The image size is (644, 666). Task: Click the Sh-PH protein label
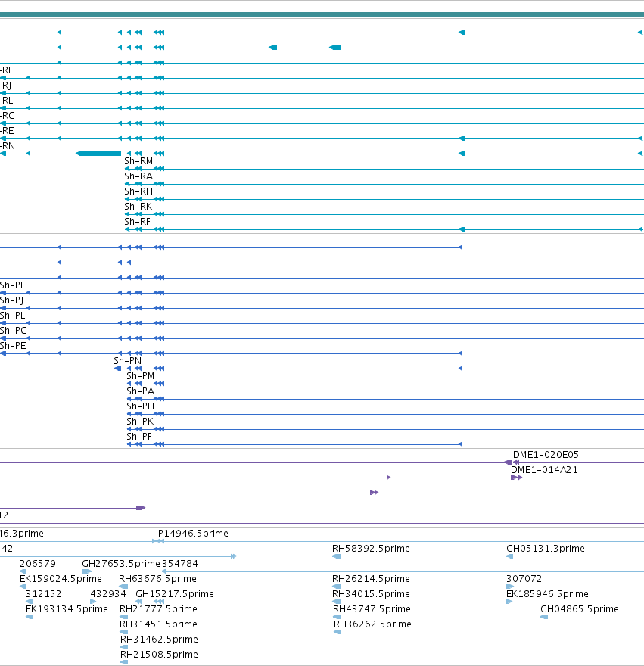141,406
